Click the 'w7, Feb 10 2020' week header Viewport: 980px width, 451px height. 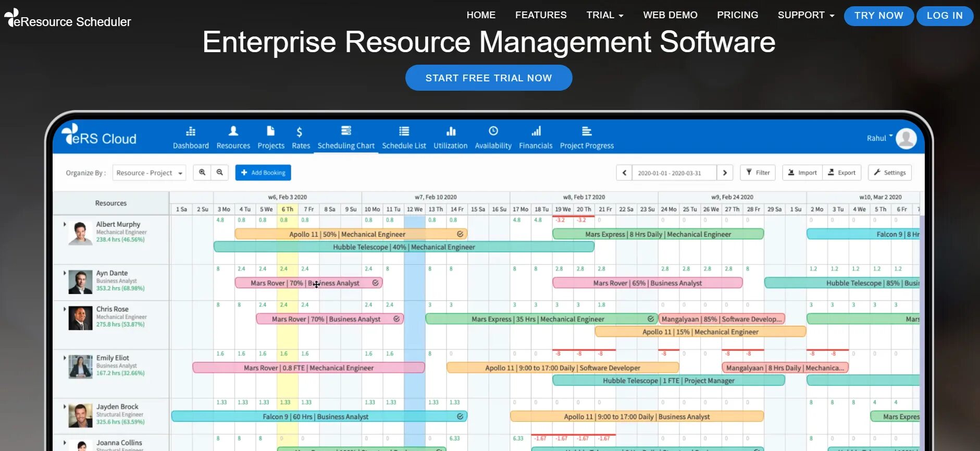pyautogui.click(x=436, y=197)
